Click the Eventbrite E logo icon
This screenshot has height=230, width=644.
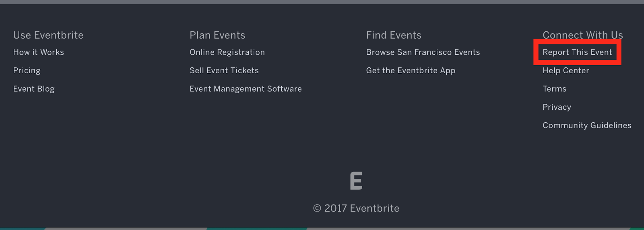click(x=356, y=181)
